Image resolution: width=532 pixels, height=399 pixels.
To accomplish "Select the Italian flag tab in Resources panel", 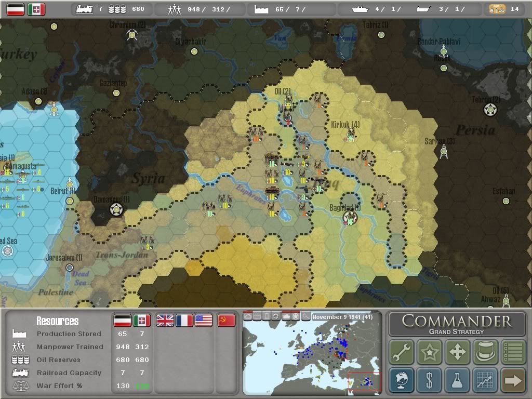I will tap(142, 320).
